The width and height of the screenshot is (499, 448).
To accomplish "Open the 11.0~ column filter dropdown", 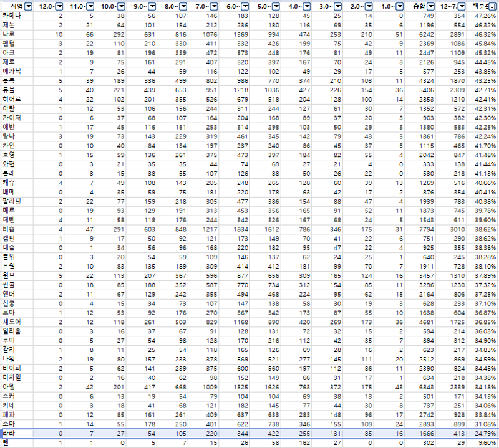I will click(90, 6).
